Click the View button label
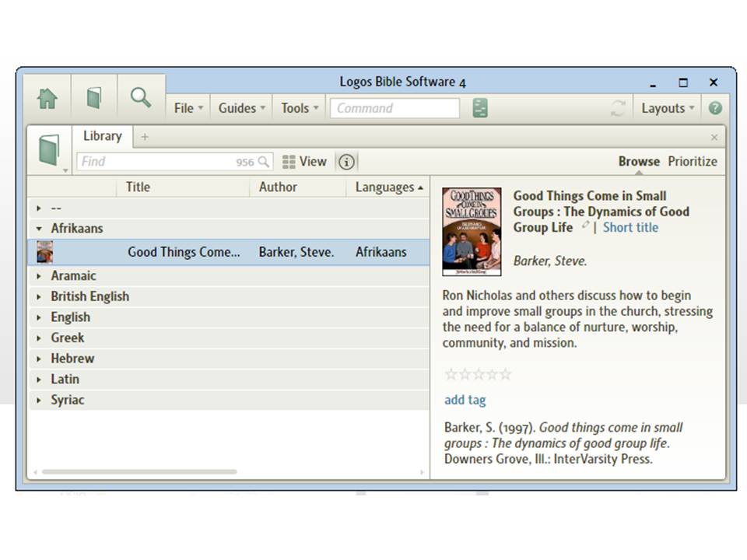Screen dimensions: 747x560 (313, 162)
